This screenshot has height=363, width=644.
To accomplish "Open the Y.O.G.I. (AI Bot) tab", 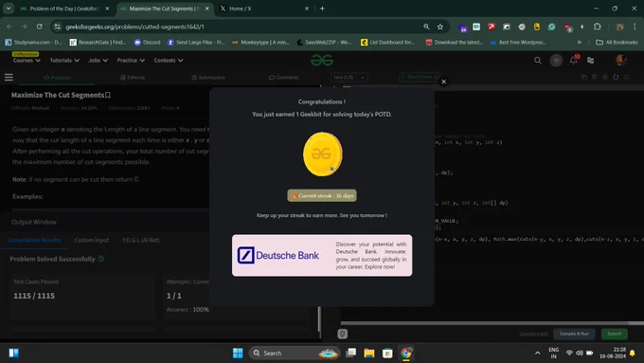I will pyautogui.click(x=141, y=240).
